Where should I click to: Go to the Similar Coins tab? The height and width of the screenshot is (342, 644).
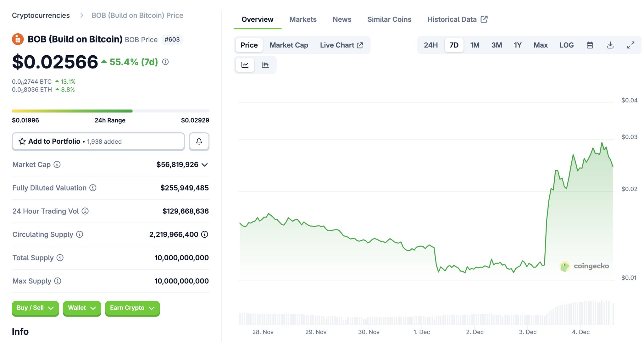pos(389,19)
